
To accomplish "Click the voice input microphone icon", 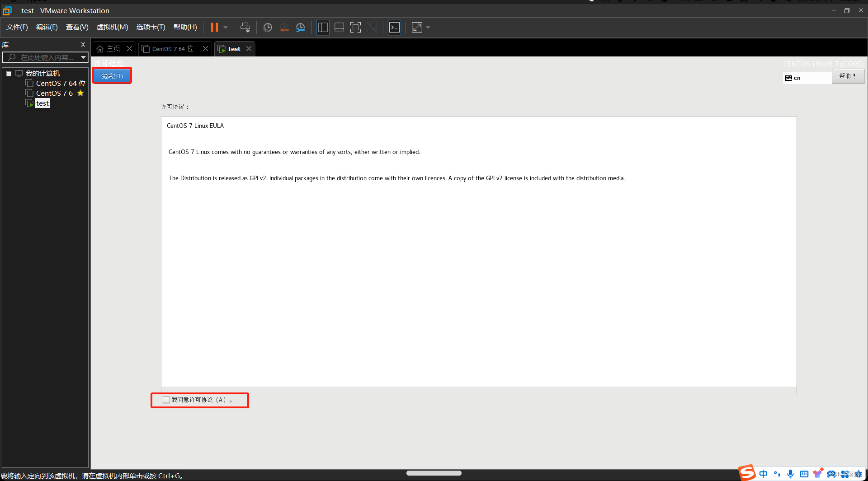I will click(x=790, y=474).
